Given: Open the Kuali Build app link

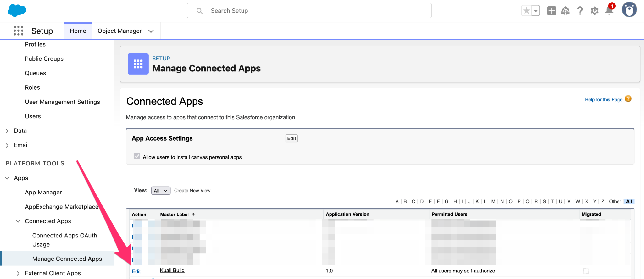Looking at the screenshot, I should click(x=172, y=270).
